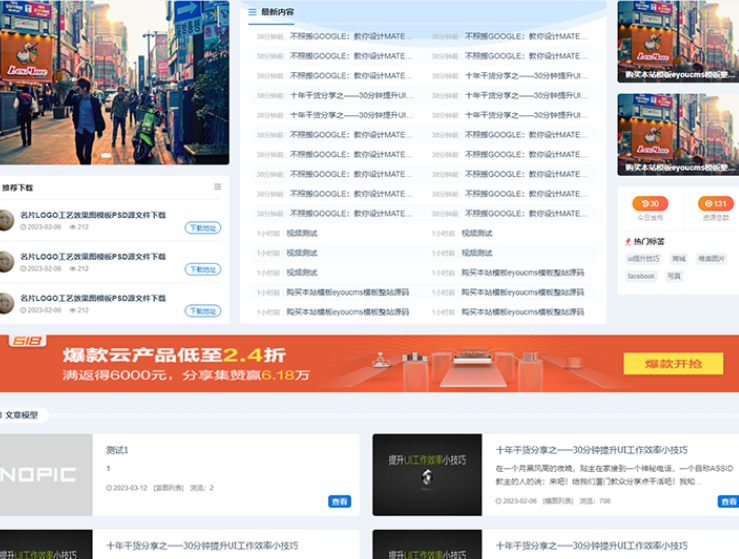The width and height of the screenshot is (739, 559).
Task: Open the facebook tag
Action: tap(641, 276)
